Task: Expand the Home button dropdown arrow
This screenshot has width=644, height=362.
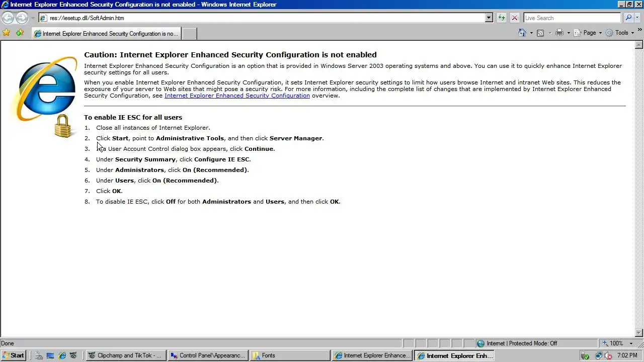Action: pos(531,33)
